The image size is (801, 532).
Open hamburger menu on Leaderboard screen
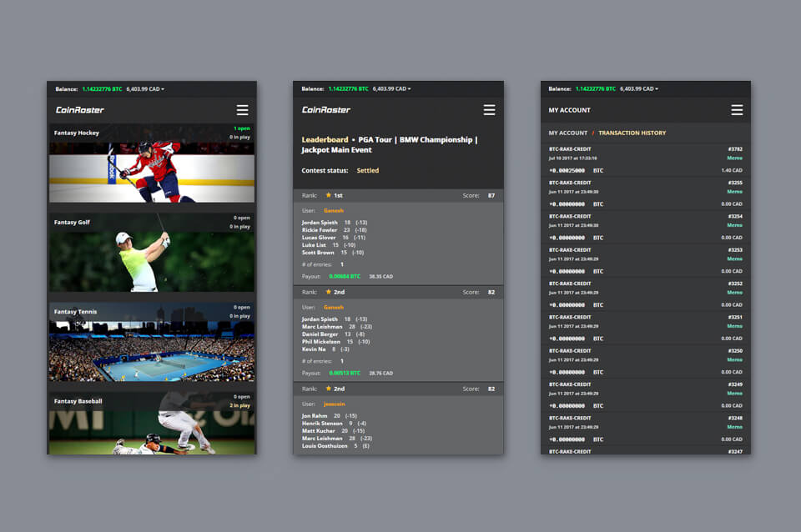pos(489,110)
